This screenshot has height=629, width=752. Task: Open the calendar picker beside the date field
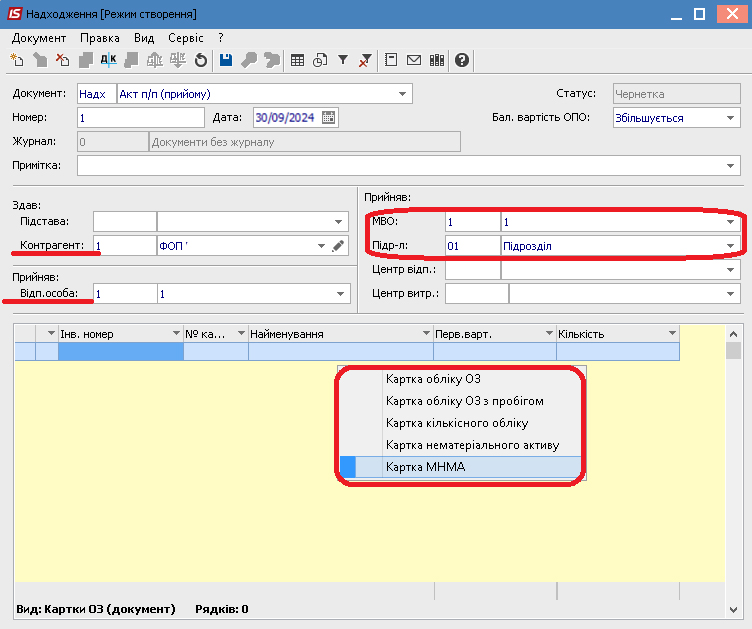(329, 118)
